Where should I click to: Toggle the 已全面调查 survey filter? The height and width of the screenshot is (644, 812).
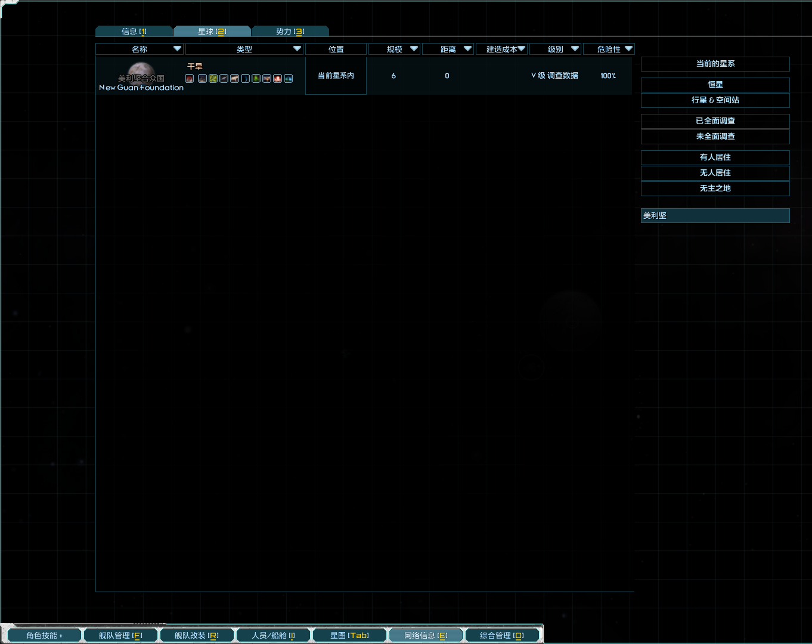715,120
